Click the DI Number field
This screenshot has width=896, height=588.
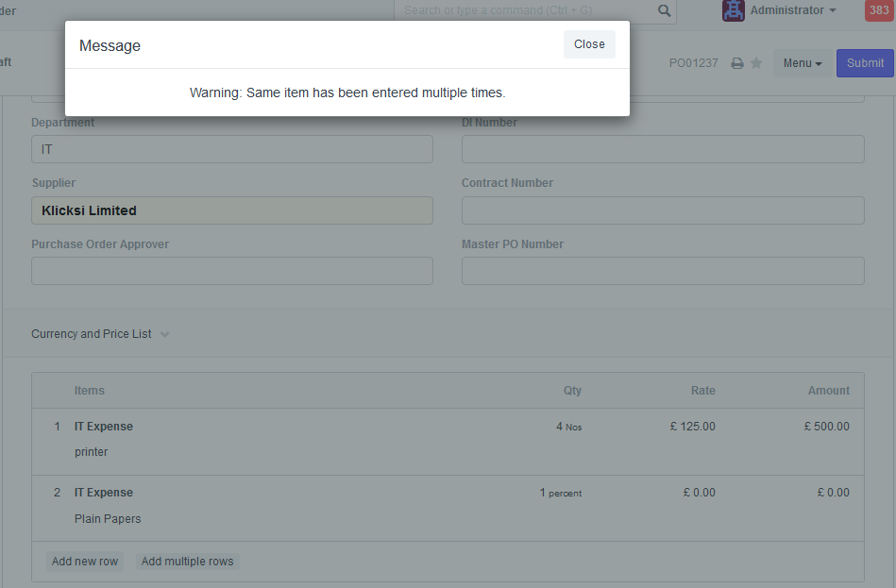663,149
